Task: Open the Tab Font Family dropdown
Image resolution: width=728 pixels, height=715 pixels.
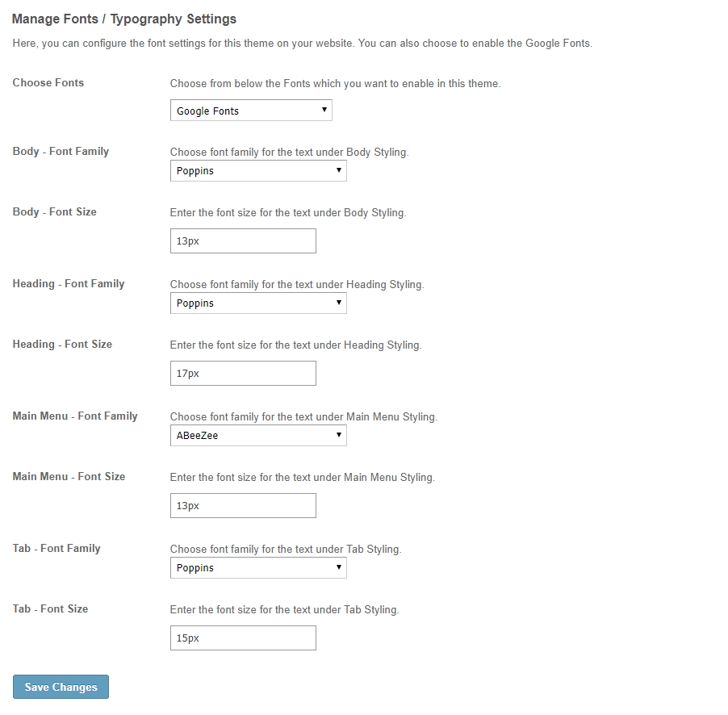Action: (258, 568)
